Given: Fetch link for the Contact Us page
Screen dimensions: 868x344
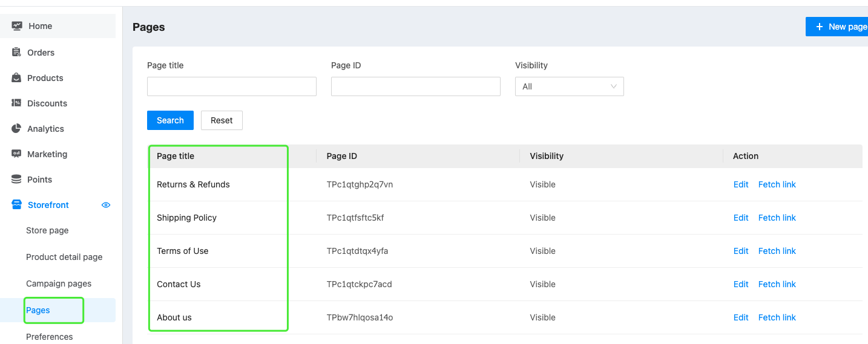Looking at the screenshot, I should (777, 284).
